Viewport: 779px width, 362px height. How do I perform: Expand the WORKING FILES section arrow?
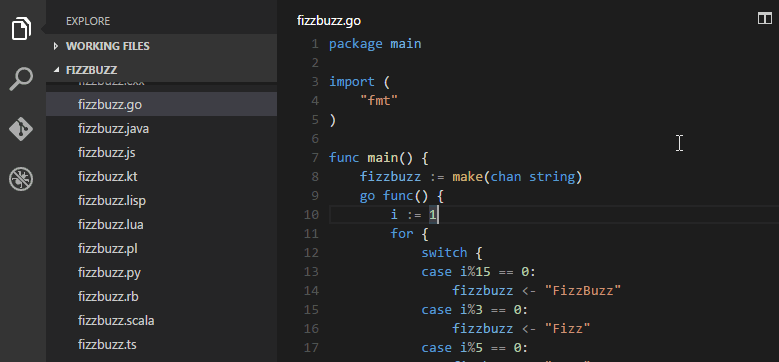56,46
